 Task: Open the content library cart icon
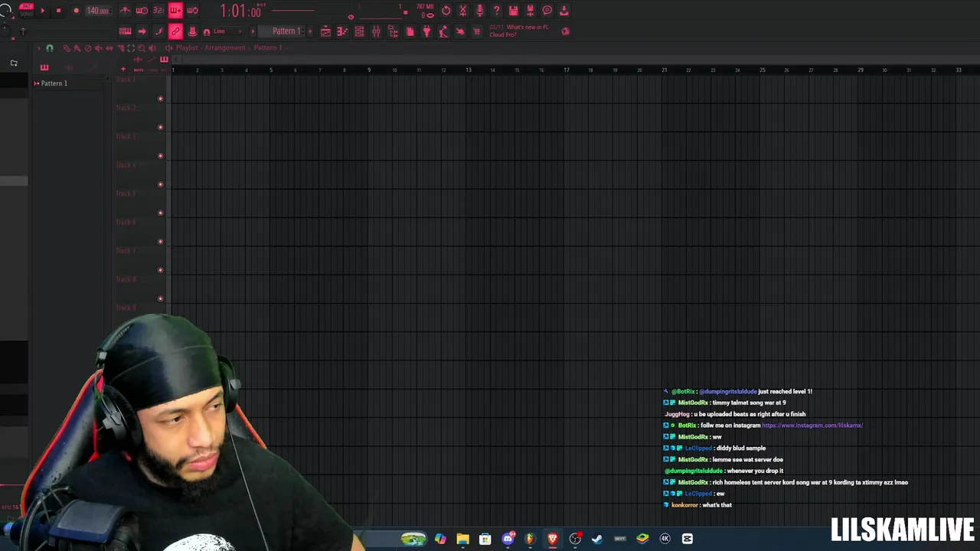coord(477,31)
